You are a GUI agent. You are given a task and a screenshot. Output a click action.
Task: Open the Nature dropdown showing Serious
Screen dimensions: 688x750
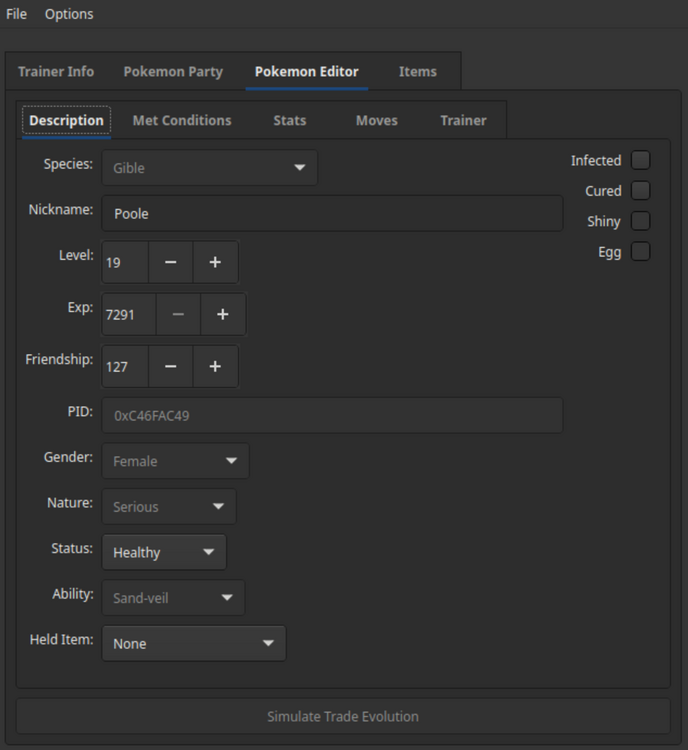pos(169,507)
